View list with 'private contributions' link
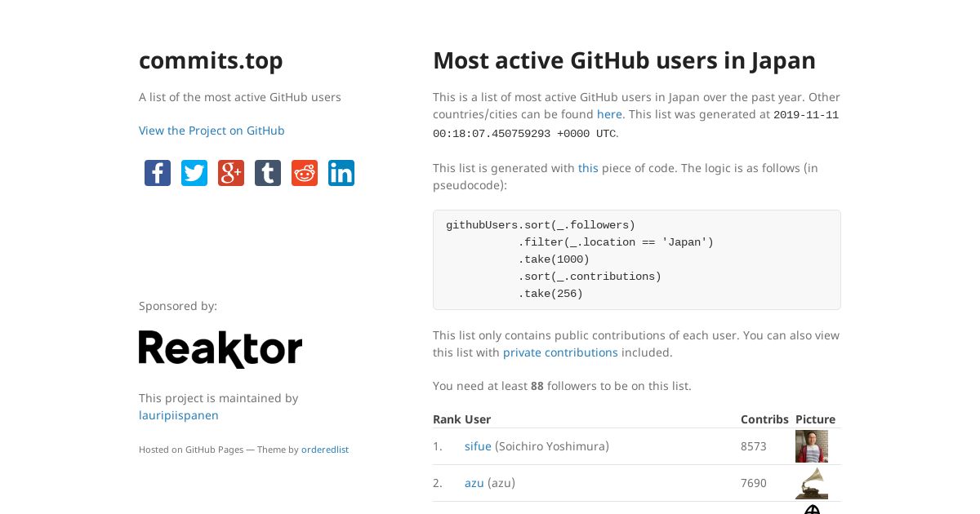The width and height of the screenshot is (980, 514). click(560, 352)
